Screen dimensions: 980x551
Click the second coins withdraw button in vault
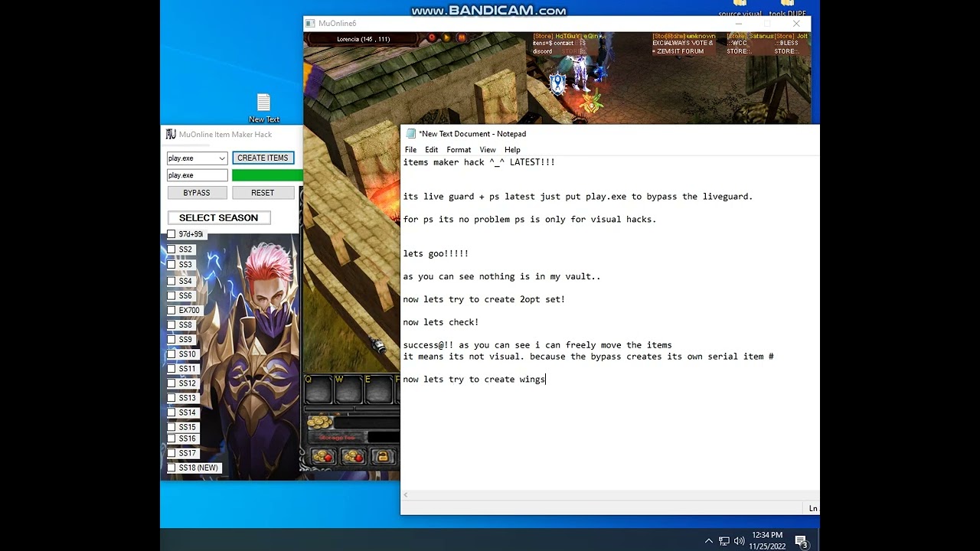click(353, 457)
